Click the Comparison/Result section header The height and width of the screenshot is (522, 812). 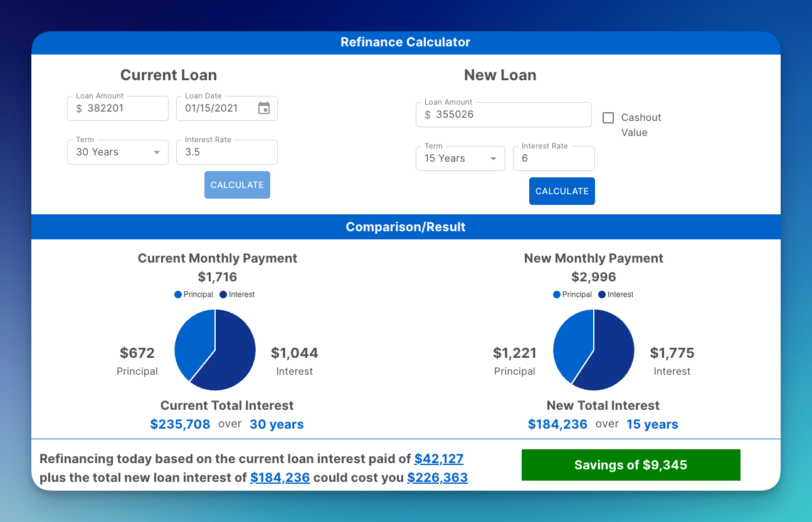[x=406, y=226]
